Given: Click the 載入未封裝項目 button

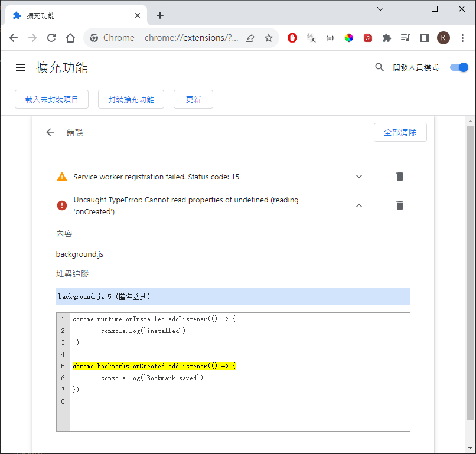Looking at the screenshot, I should (51, 99).
